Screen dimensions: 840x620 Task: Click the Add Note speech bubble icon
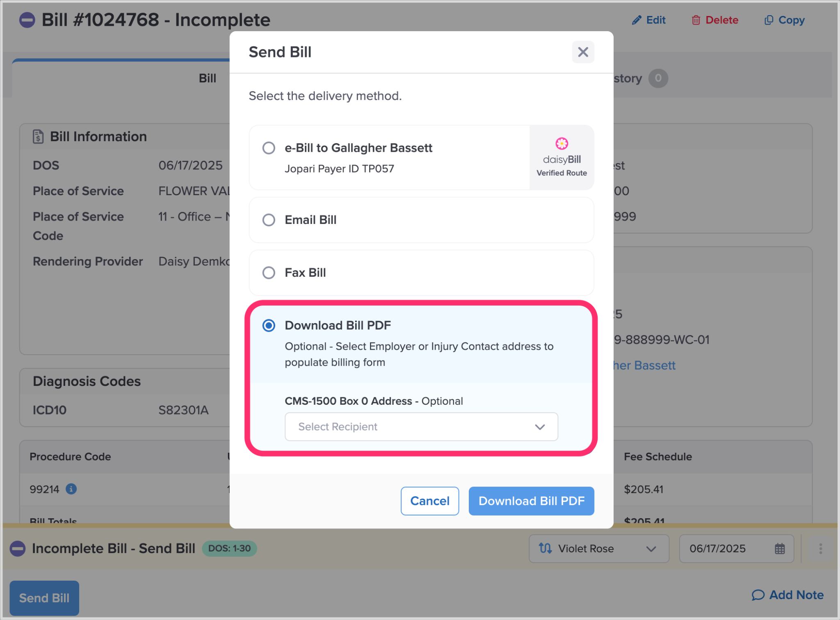[758, 595]
